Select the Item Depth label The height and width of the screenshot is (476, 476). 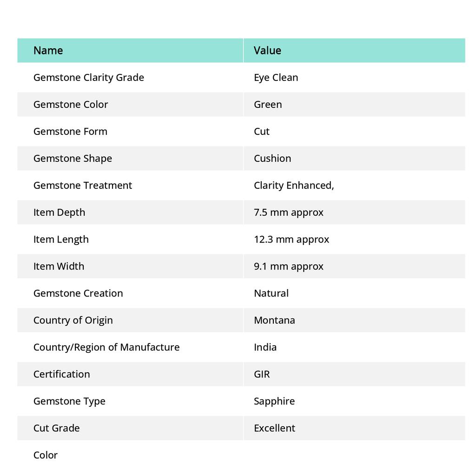(59, 212)
